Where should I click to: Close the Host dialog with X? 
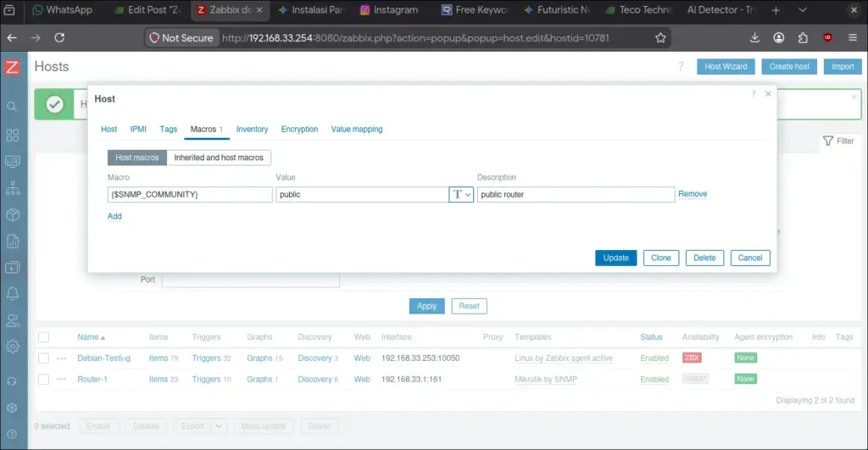pos(768,93)
